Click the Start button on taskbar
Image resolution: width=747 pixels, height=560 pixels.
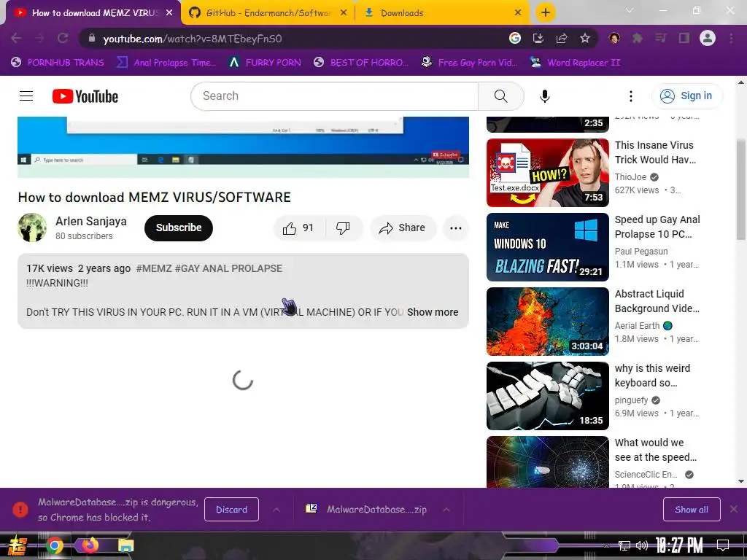[17, 545]
